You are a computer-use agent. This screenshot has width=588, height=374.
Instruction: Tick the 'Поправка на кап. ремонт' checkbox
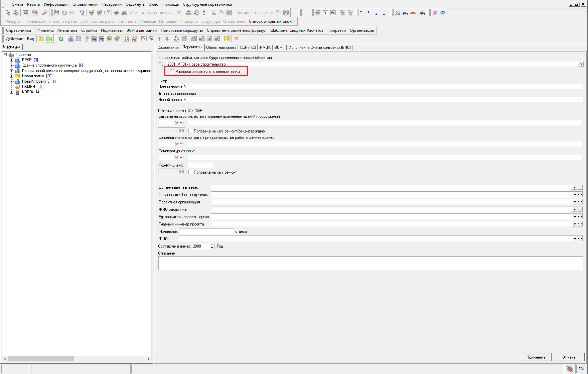pyautogui.click(x=190, y=172)
